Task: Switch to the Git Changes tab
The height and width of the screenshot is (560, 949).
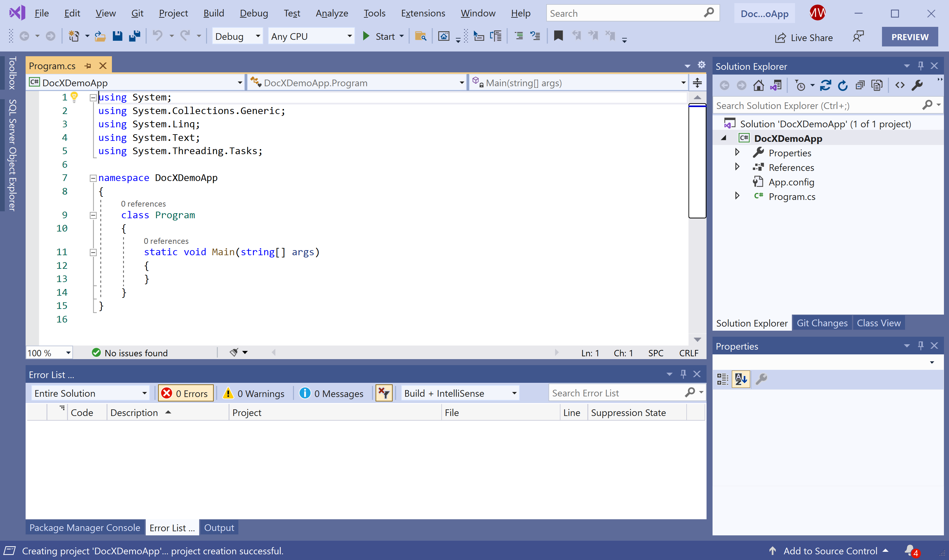Action: pyautogui.click(x=822, y=323)
